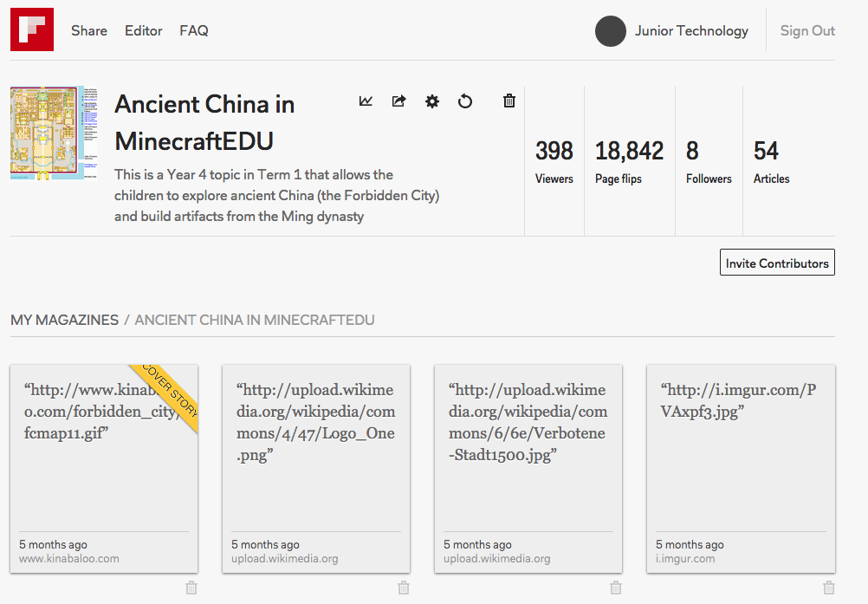Delete the Logo_One.png article with its trash icon
868x604 pixels.
(x=404, y=588)
